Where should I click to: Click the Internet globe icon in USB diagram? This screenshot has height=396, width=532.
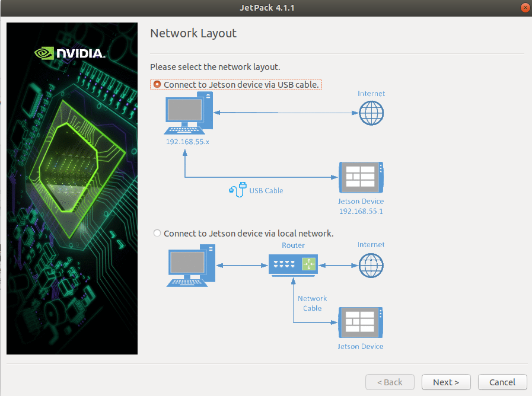click(371, 113)
